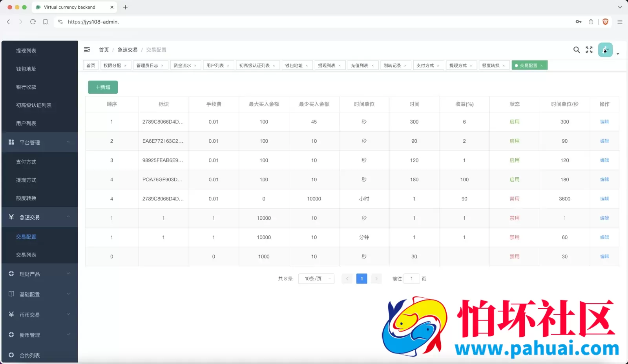The image size is (628, 364).
Task: Close the 权限分配 tag
Action: (x=125, y=66)
